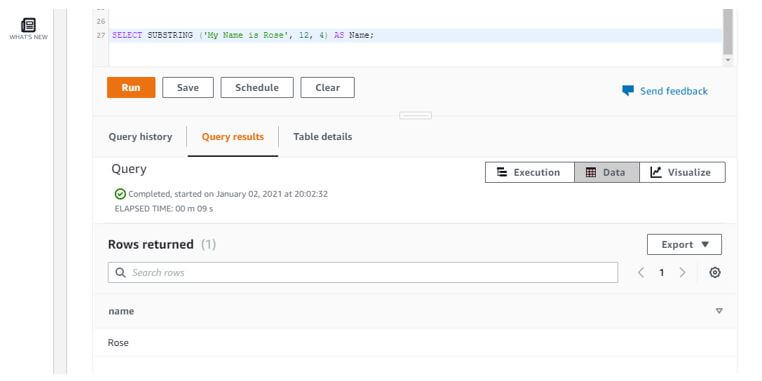
Task: Schedule the query
Action: [x=257, y=87]
